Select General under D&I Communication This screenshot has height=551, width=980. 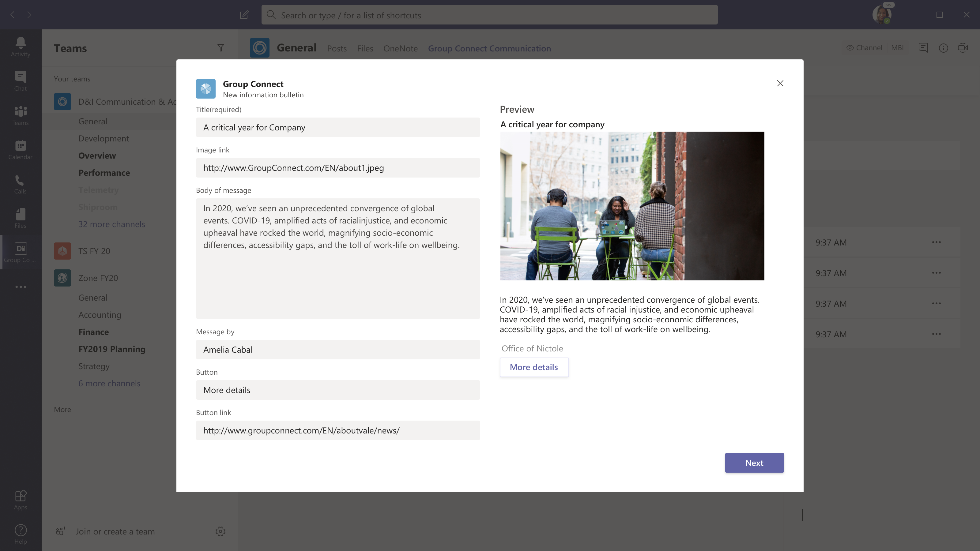click(x=93, y=121)
